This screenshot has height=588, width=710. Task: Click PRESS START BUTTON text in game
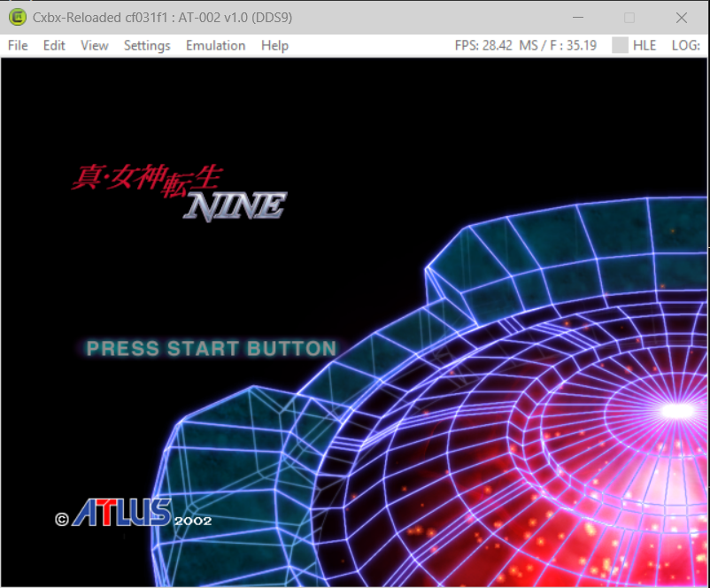pyautogui.click(x=212, y=348)
